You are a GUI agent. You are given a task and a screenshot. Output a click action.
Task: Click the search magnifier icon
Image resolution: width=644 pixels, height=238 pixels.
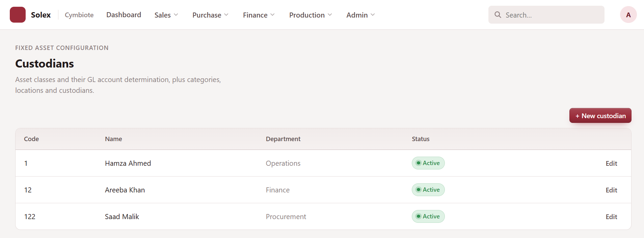click(x=498, y=15)
